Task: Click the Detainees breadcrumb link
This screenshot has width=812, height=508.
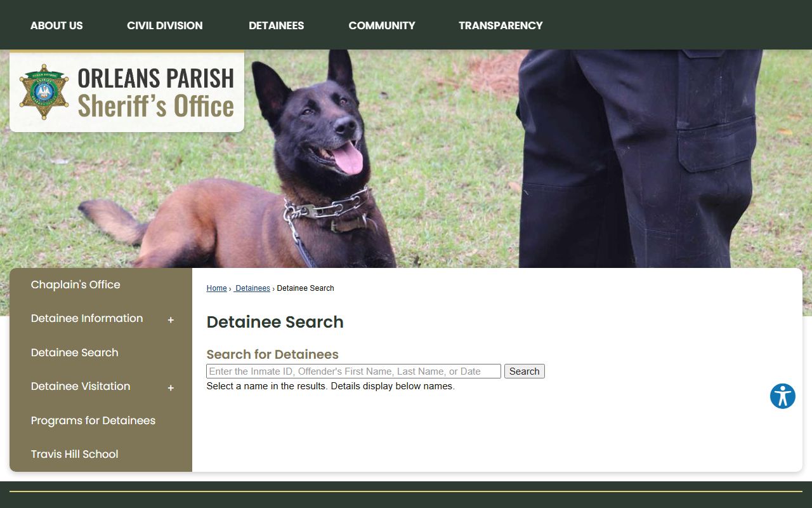Action: point(252,288)
